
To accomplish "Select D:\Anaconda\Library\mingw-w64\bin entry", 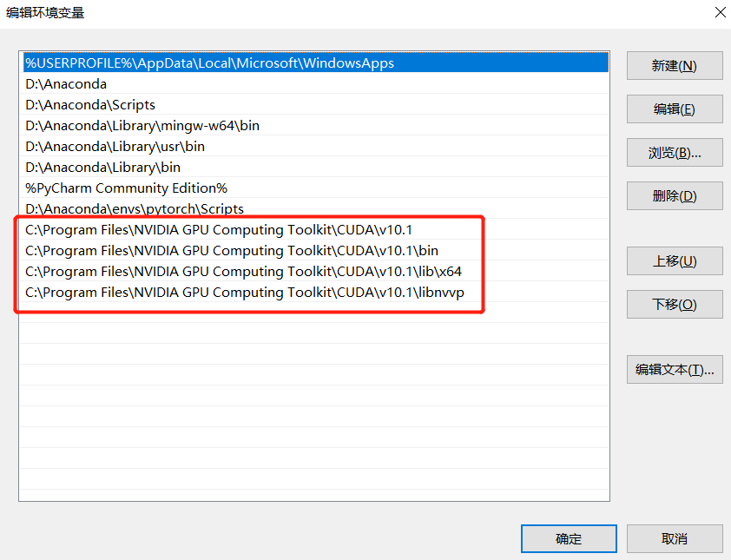I will click(314, 125).
